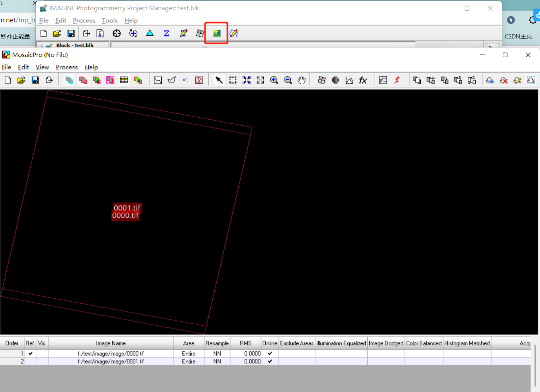Open the fx function tool
This screenshot has height=392, width=540.
[x=363, y=80]
